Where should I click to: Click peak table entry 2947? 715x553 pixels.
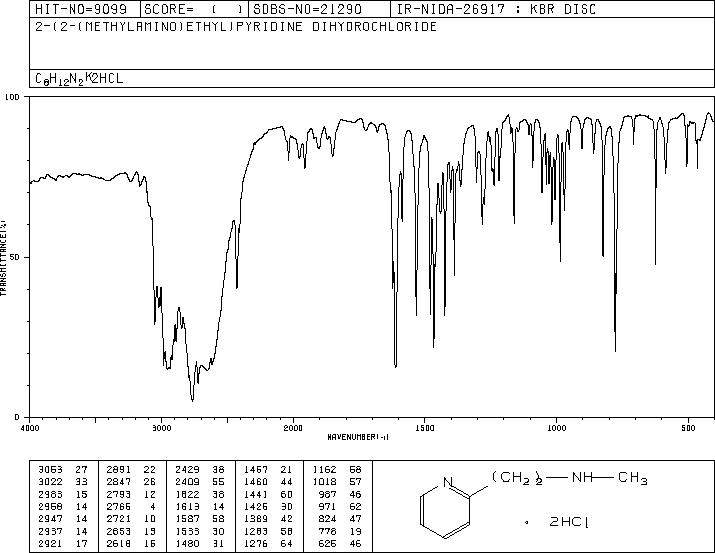(50, 519)
